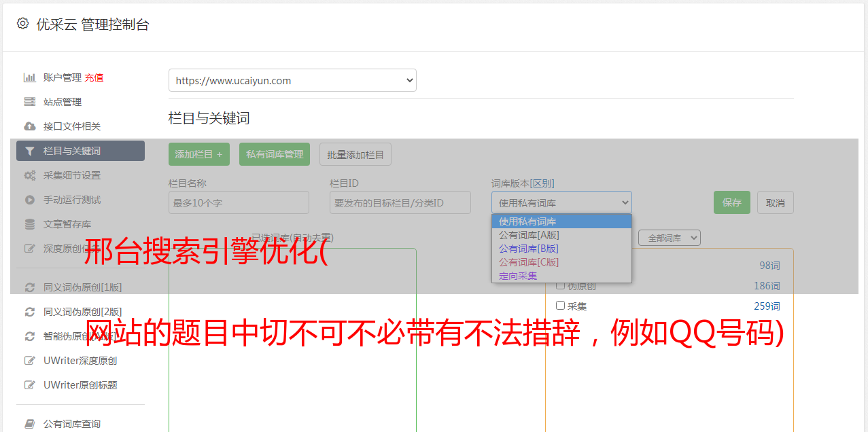
Task: Click the 优采云 管理控制台 title
Action: pos(92,24)
